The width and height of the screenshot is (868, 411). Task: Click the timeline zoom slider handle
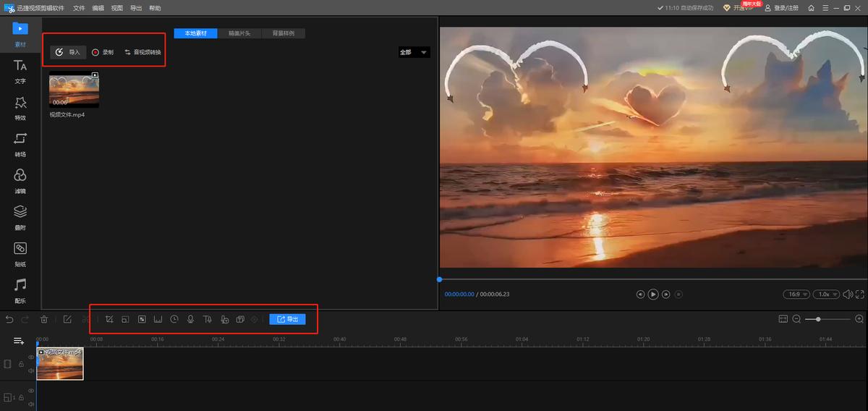click(818, 319)
